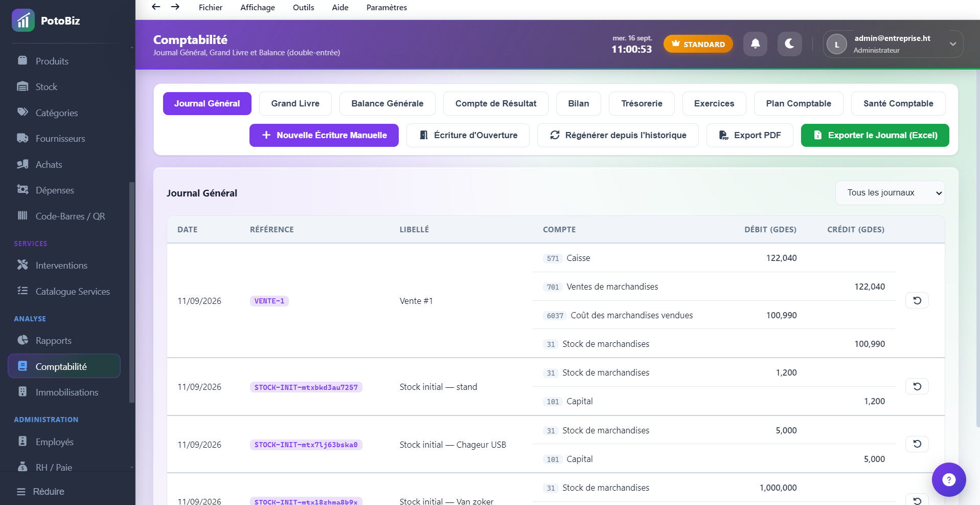Open Produits in the sidebar
This screenshot has height=505, width=980.
[x=64, y=61]
